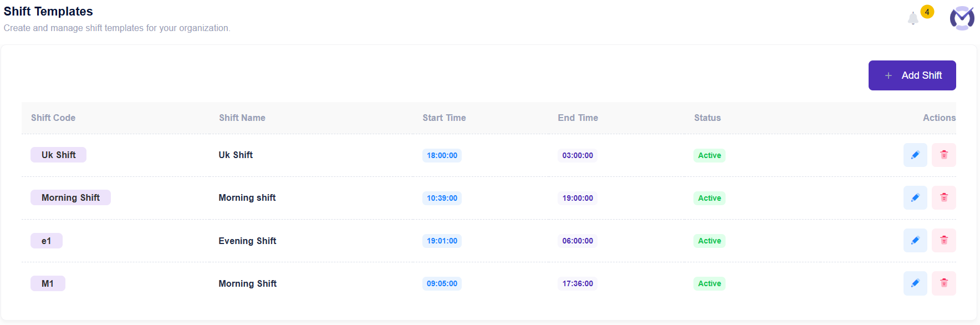The width and height of the screenshot is (980, 325).
Task: Click the Add Shift button
Action: point(912,75)
